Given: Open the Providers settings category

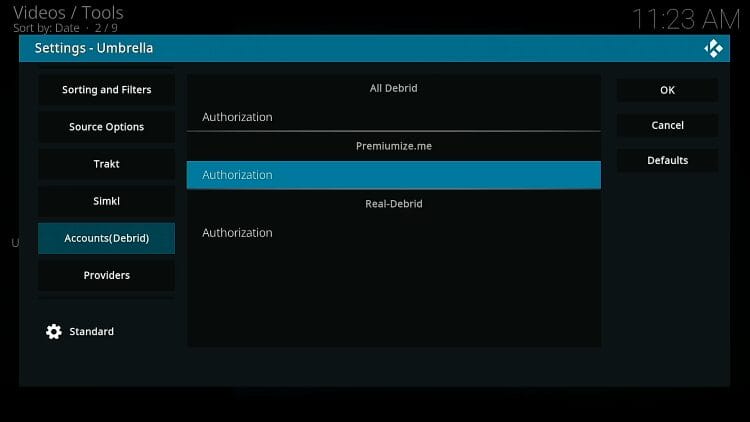Looking at the screenshot, I should pos(106,275).
